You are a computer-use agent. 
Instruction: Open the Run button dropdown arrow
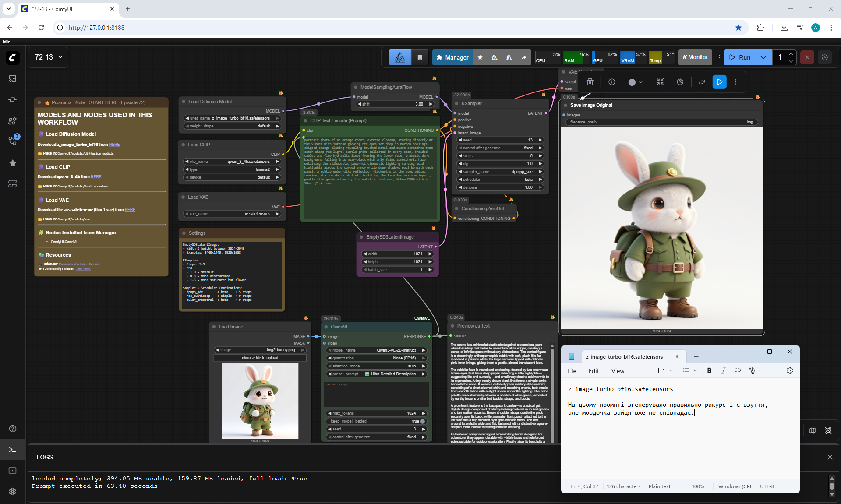(x=763, y=57)
